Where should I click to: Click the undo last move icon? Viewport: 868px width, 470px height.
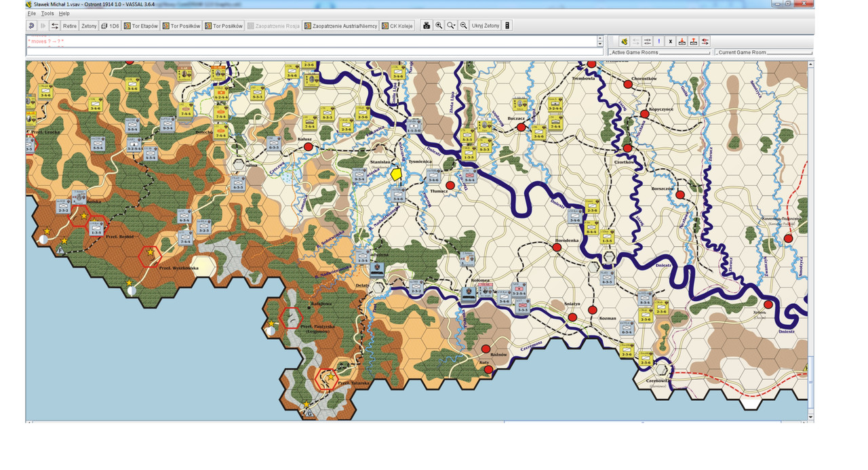(31, 26)
